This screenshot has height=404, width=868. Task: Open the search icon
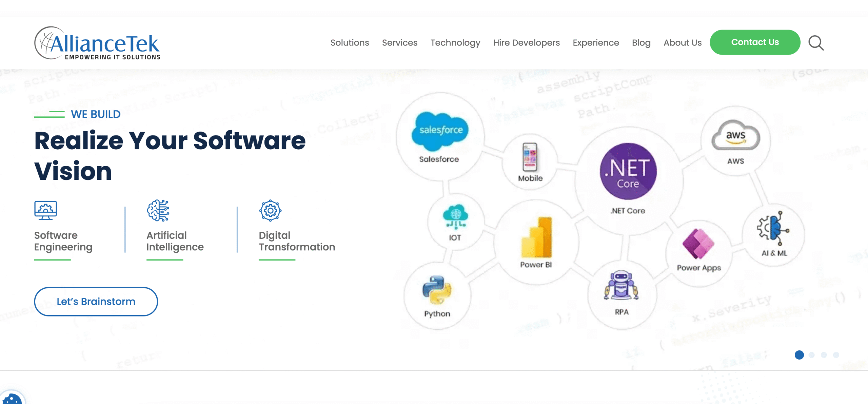click(x=816, y=43)
